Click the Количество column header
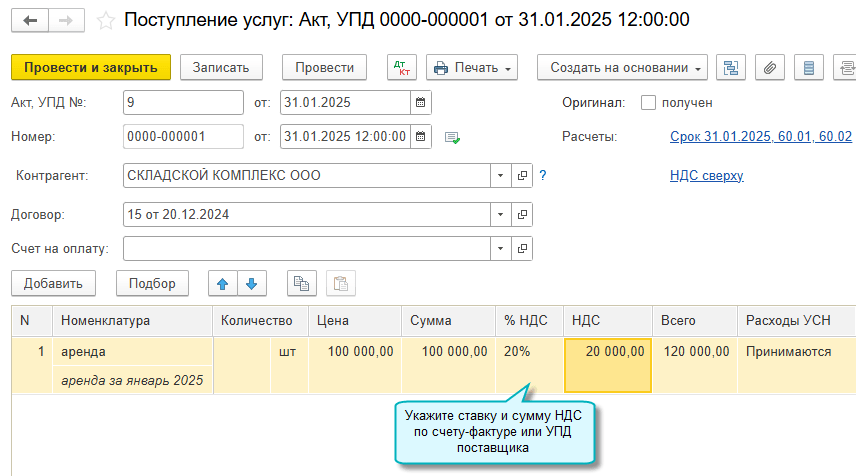The height and width of the screenshot is (476, 856). coord(260,320)
